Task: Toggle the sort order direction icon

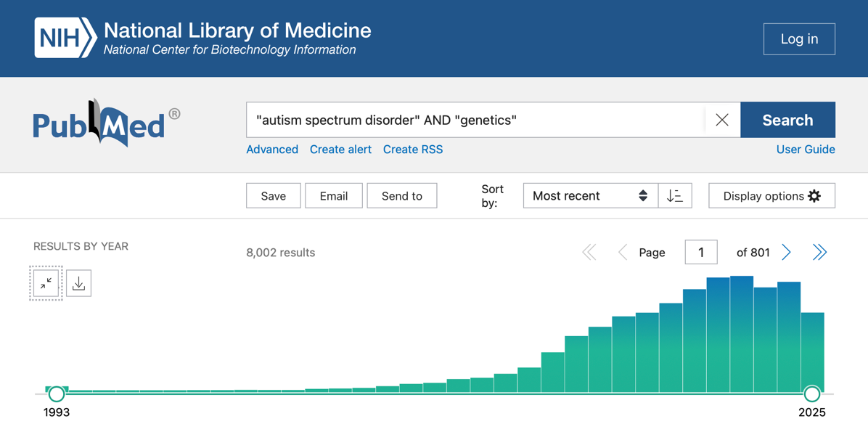Action: point(674,196)
